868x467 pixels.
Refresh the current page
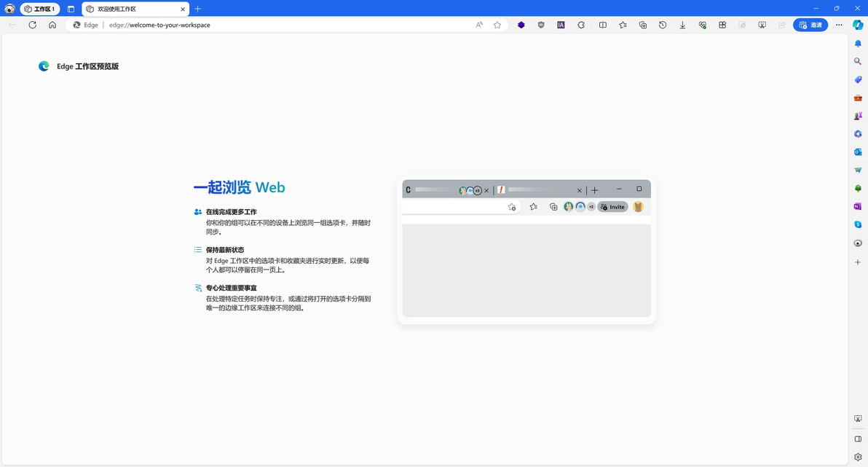(x=33, y=25)
